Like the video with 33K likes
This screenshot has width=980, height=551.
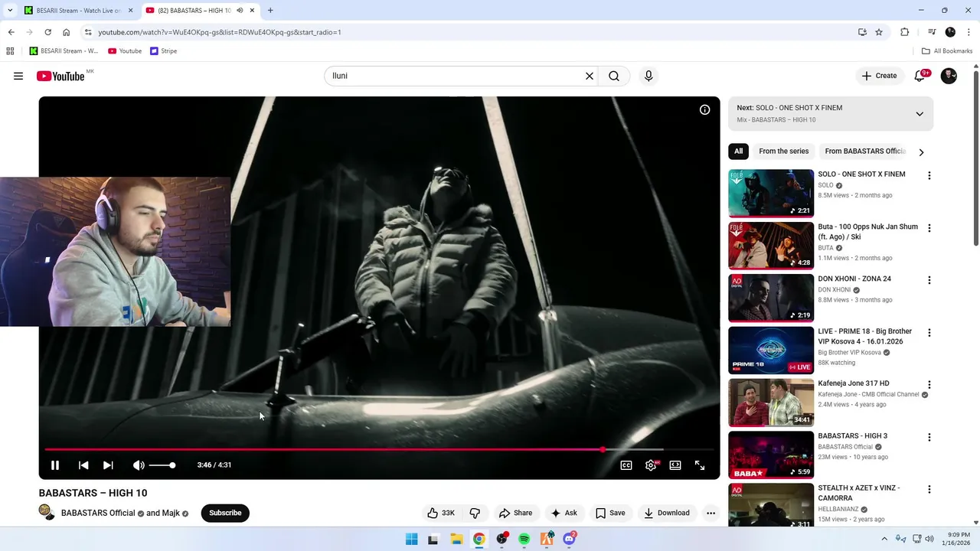pyautogui.click(x=441, y=513)
